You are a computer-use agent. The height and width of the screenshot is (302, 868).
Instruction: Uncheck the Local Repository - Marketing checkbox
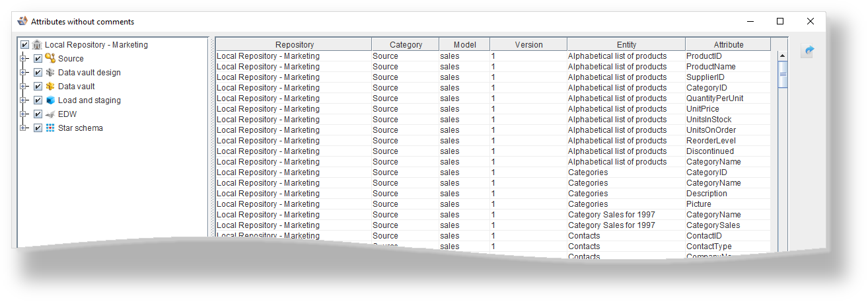click(x=25, y=45)
